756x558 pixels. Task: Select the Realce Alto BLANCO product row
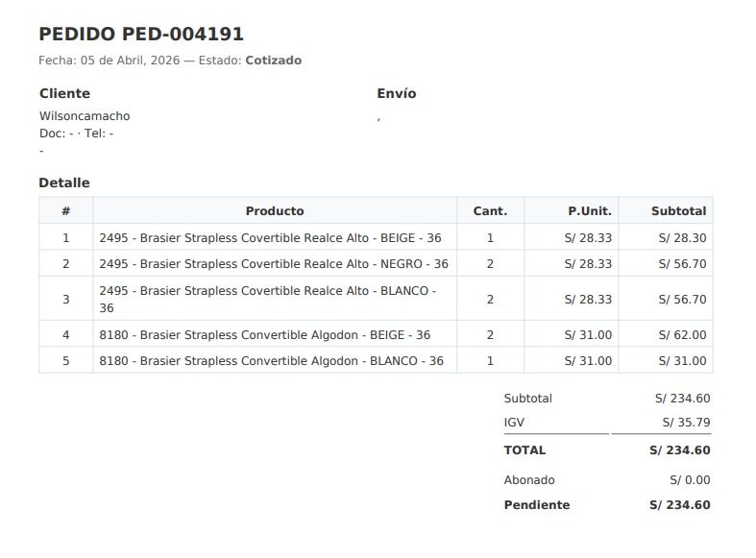tap(268, 299)
